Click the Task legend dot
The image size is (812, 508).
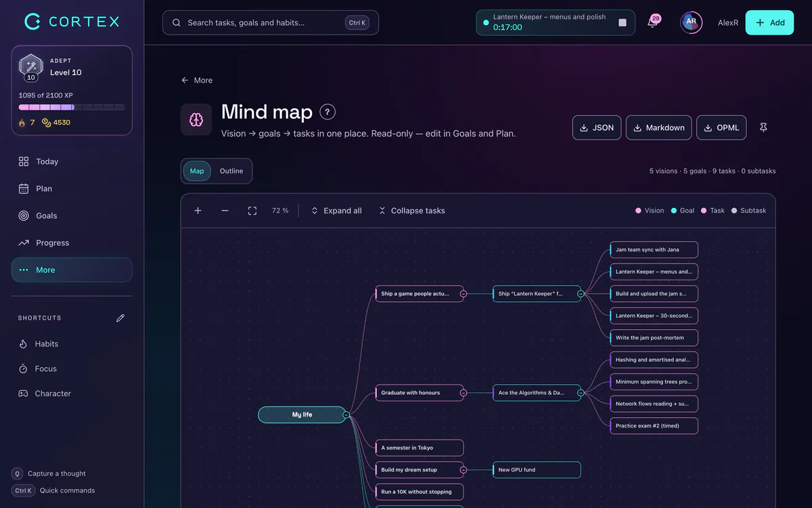(704, 211)
